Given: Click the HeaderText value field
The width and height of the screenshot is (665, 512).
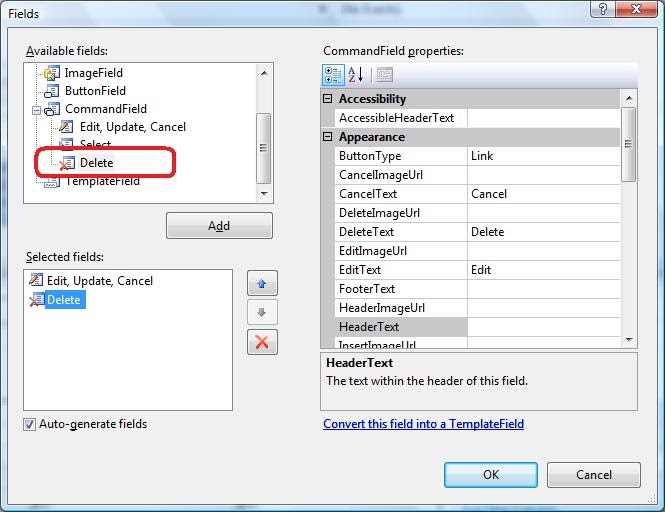Looking at the screenshot, I should pos(544,327).
